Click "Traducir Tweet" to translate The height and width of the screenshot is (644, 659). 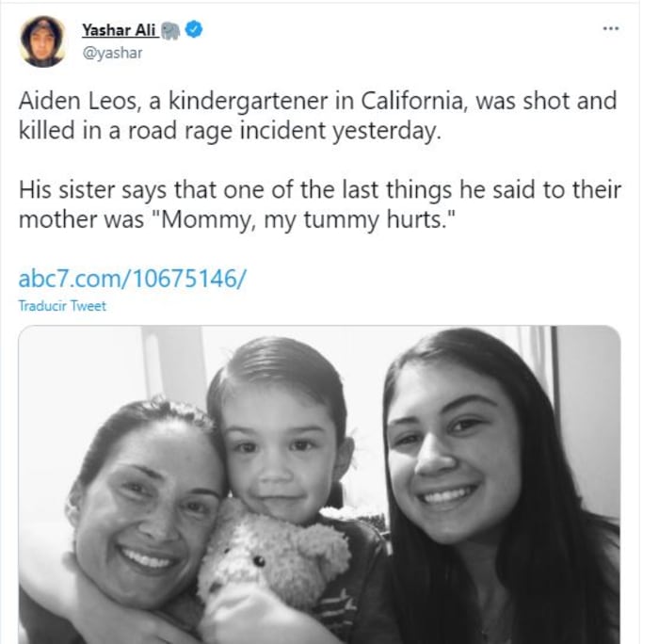62,306
